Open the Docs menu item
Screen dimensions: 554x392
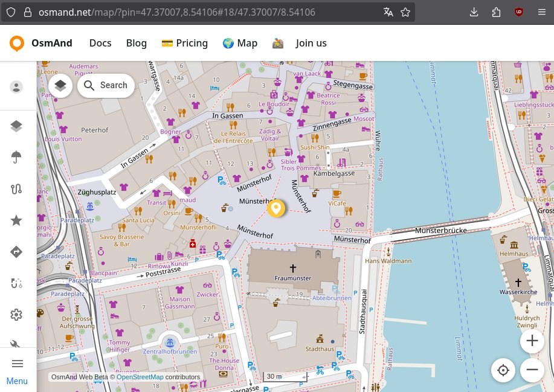point(100,43)
